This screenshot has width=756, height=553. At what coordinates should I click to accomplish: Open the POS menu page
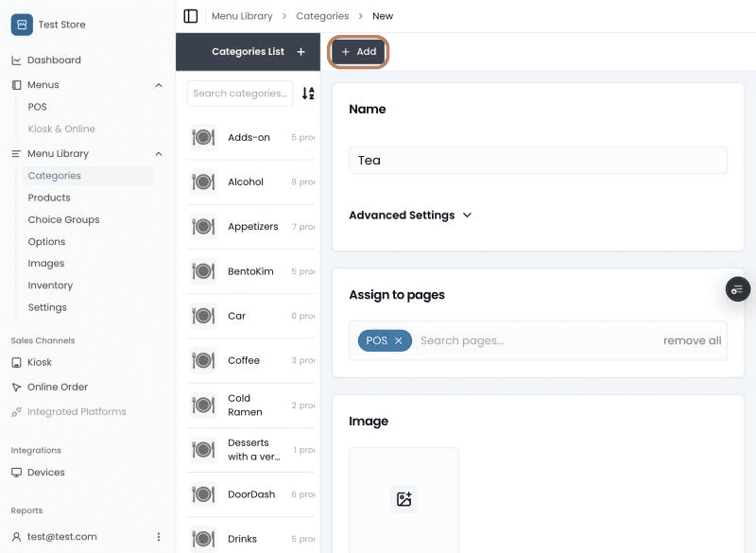[x=38, y=107]
